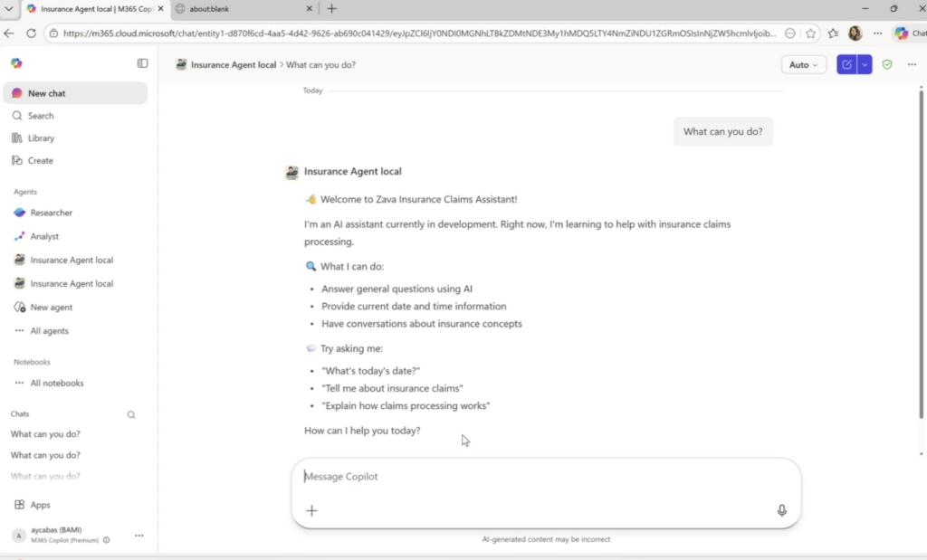Select the Researcher agent
Image resolution: width=927 pixels, height=560 pixels.
pos(51,213)
